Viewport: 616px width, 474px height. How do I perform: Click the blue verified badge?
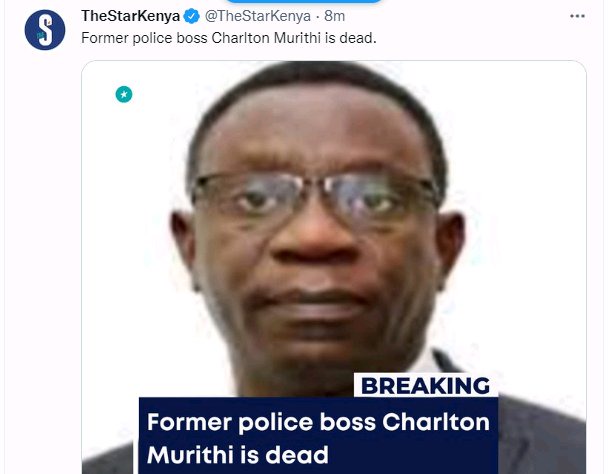pyautogui.click(x=192, y=16)
